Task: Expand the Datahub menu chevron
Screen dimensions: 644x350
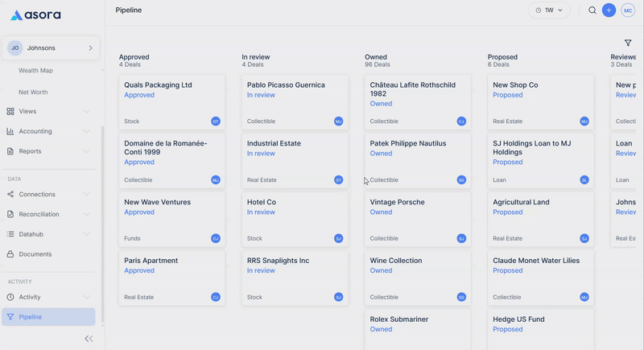Action: click(x=86, y=234)
